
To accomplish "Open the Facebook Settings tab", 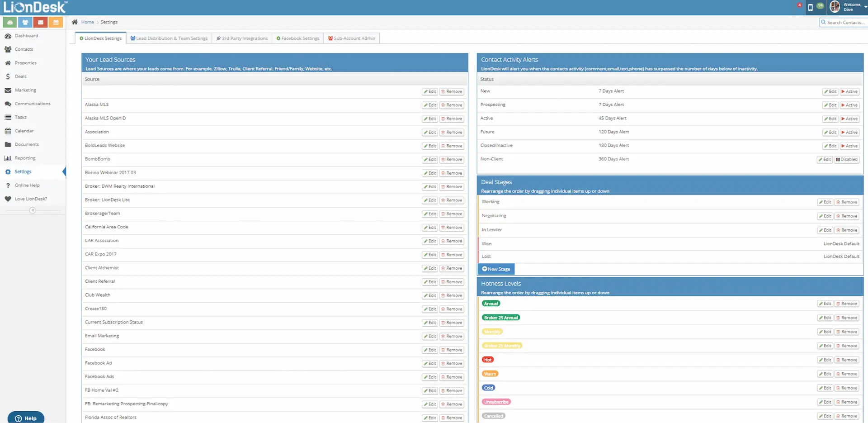I will tap(297, 38).
